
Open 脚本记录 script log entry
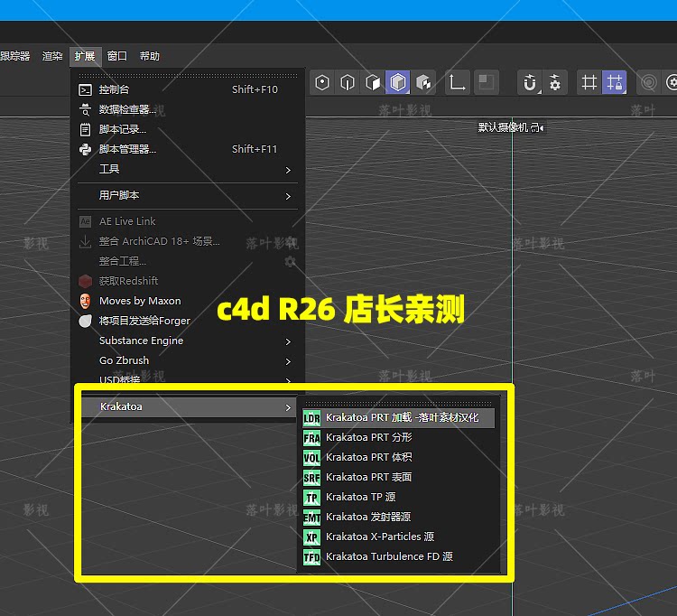click(x=188, y=129)
